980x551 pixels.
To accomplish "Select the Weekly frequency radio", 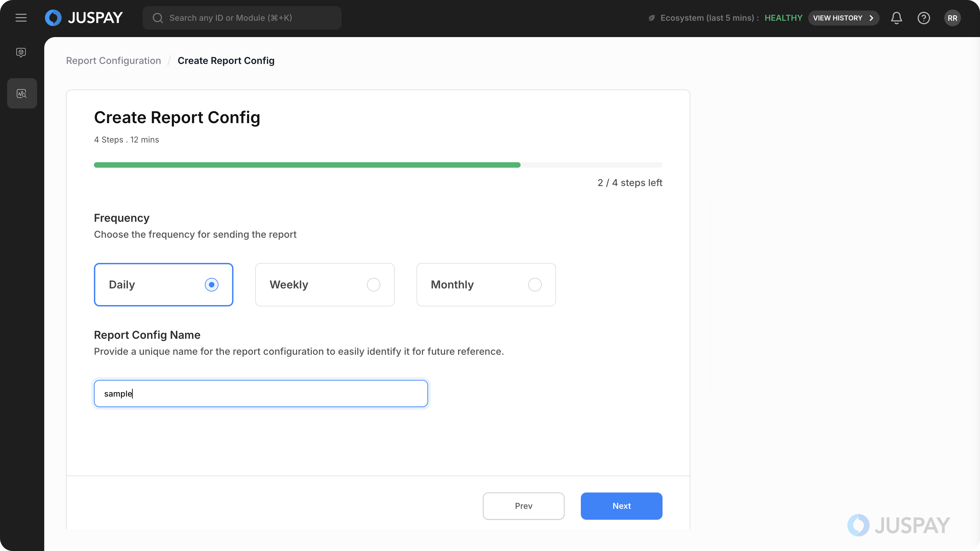I will pos(373,284).
